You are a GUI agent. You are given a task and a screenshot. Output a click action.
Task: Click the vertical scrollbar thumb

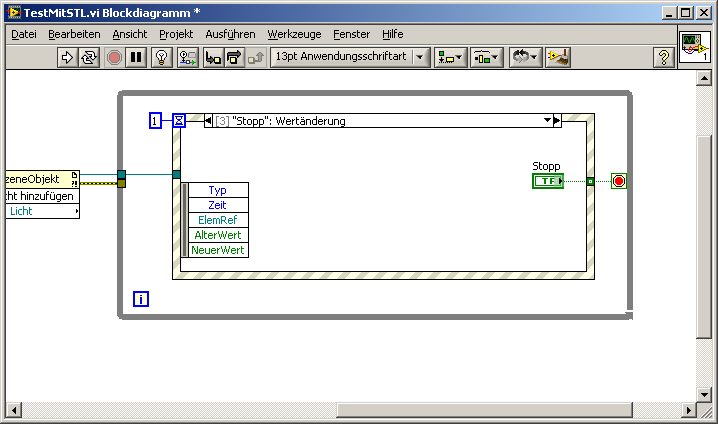704,236
